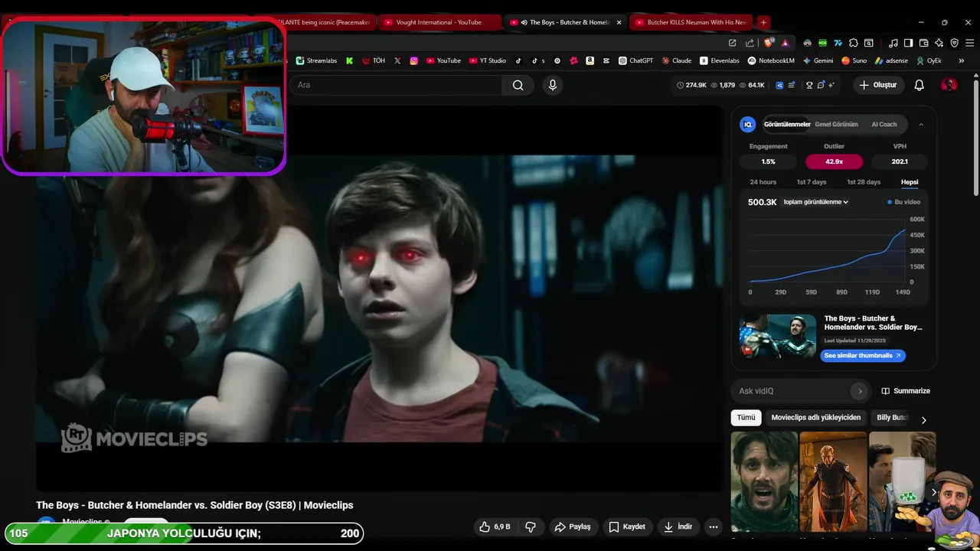The width and height of the screenshot is (980, 551).
Task: Click the YouTube Ara search field
Action: 395,85
